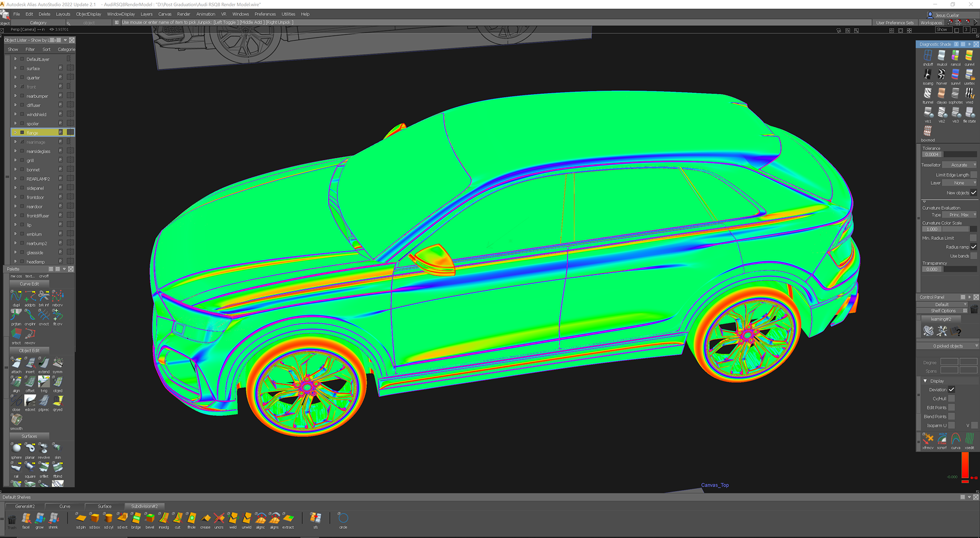980x538 pixels.
Task: Open the Tessellator Accurate dropdown
Action: (x=960, y=165)
